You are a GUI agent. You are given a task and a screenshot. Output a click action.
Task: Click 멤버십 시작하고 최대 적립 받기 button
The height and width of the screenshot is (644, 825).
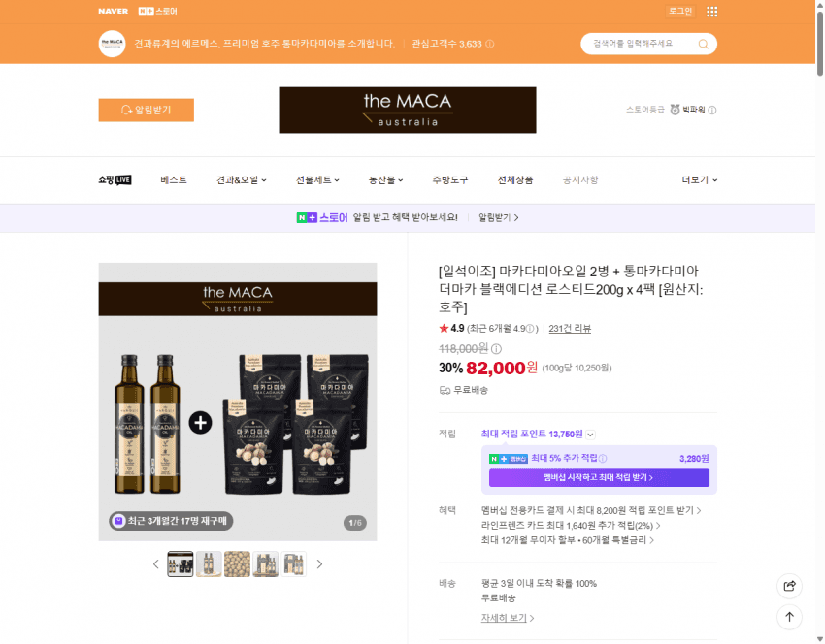pos(599,477)
